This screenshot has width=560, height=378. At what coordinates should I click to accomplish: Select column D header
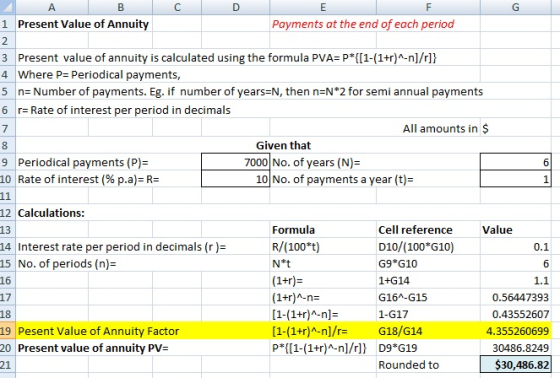point(235,7)
